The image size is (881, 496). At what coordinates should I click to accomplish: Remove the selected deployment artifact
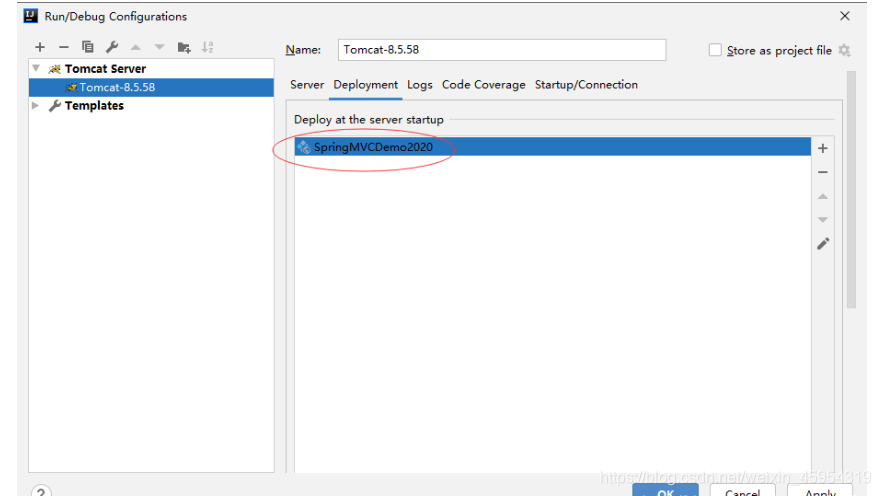pos(823,172)
